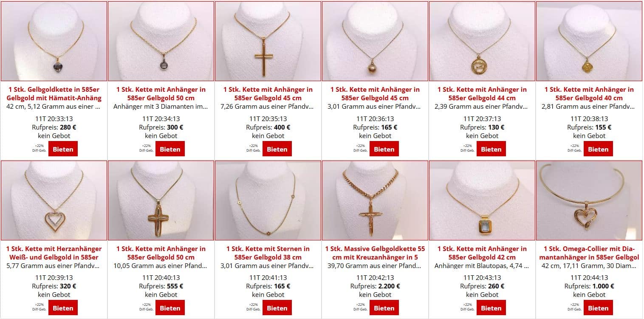This screenshot has width=644, height=319.
Task: View the massive 55 cm Kreuzanhänger chain photo
Action: tap(375, 200)
